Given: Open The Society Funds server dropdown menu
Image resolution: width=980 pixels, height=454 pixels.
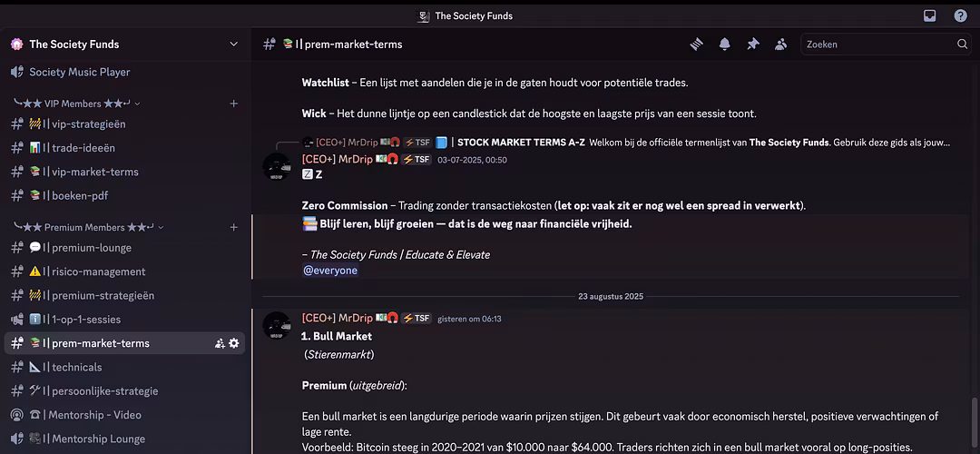Looking at the screenshot, I should click(233, 44).
